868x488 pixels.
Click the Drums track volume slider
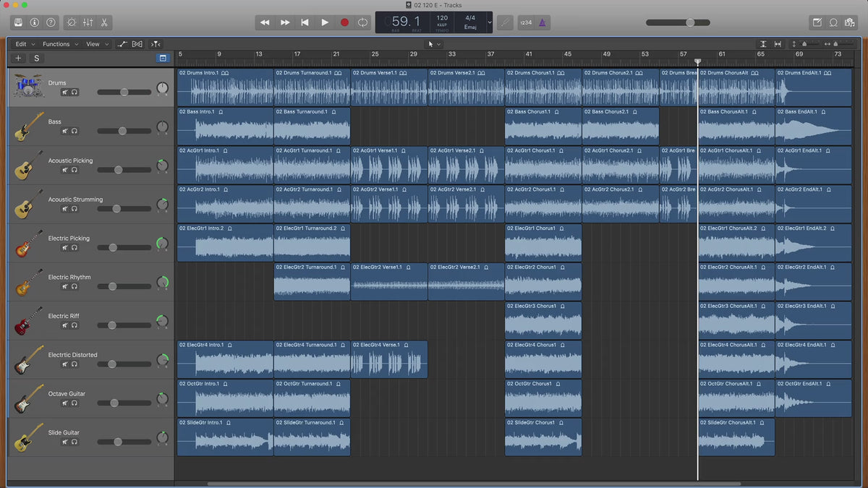(x=124, y=92)
